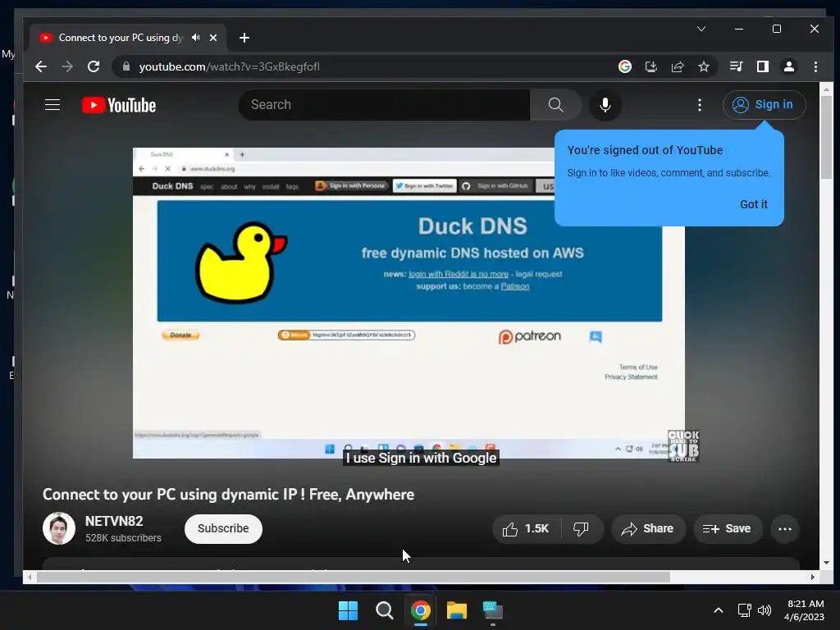The height and width of the screenshot is (630, 840).
Task: Open the Chrome profile avatar icon
Action: pyautogui.click(x=788, y=66)
